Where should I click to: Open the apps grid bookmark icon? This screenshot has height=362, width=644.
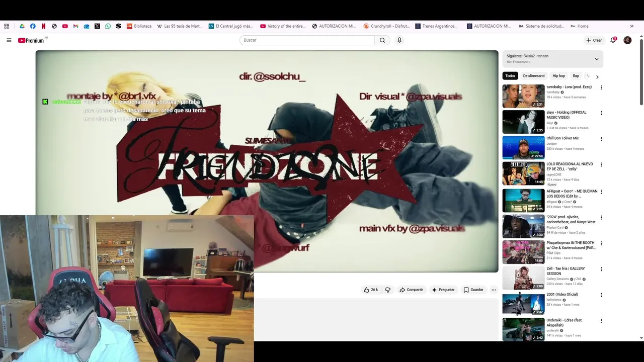point(7,26)
